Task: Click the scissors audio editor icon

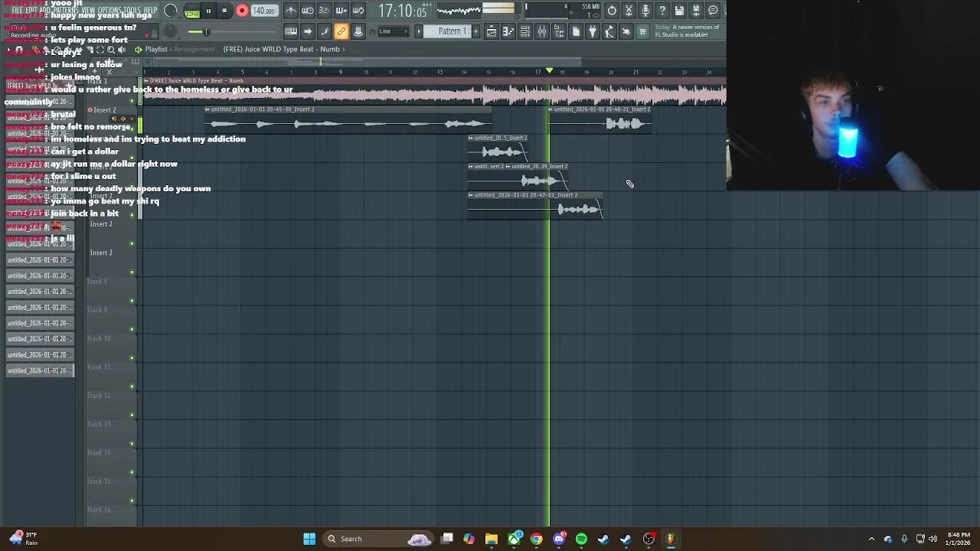Action: (629, 10)
